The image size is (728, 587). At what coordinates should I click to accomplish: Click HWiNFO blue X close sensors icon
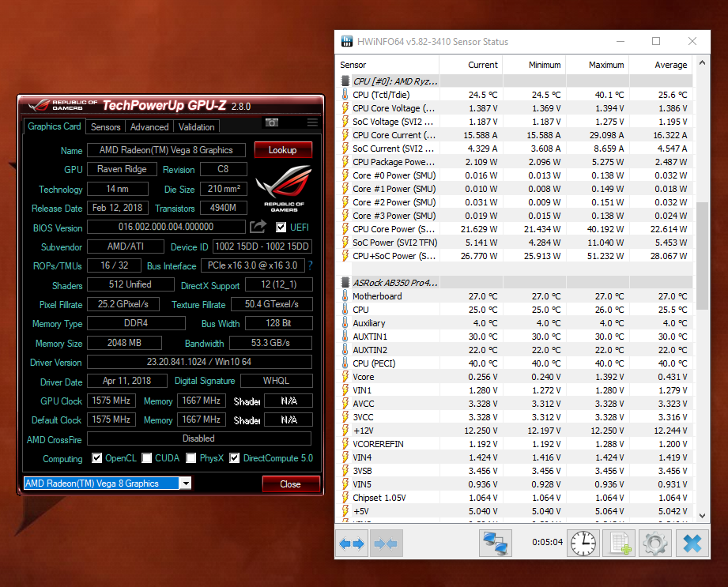[x=692, y=543]
